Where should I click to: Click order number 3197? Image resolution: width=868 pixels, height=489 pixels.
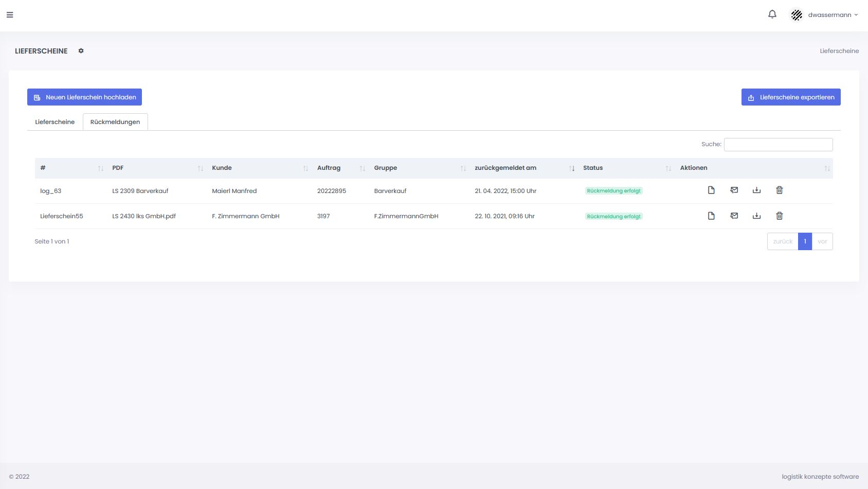click(323, 216)
